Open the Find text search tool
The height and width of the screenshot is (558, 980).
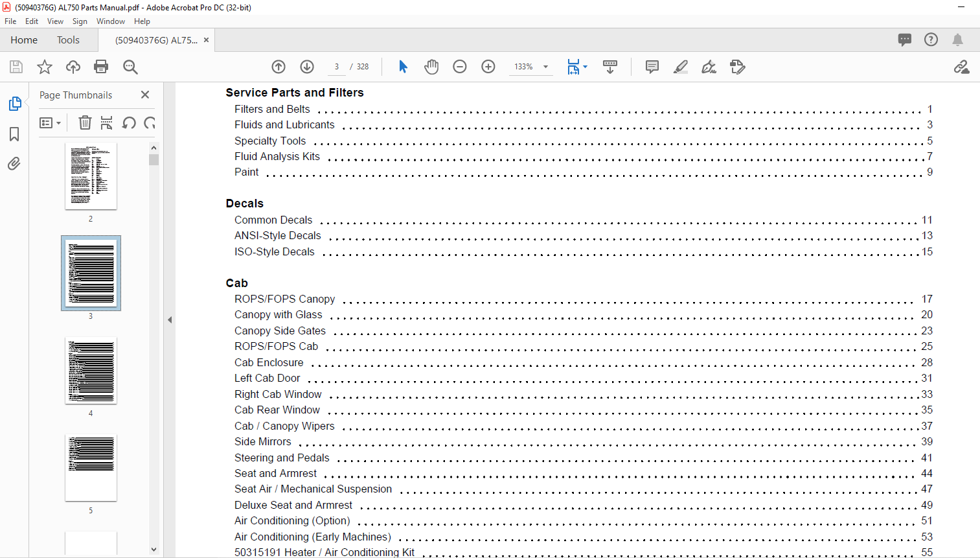(130, 67)
